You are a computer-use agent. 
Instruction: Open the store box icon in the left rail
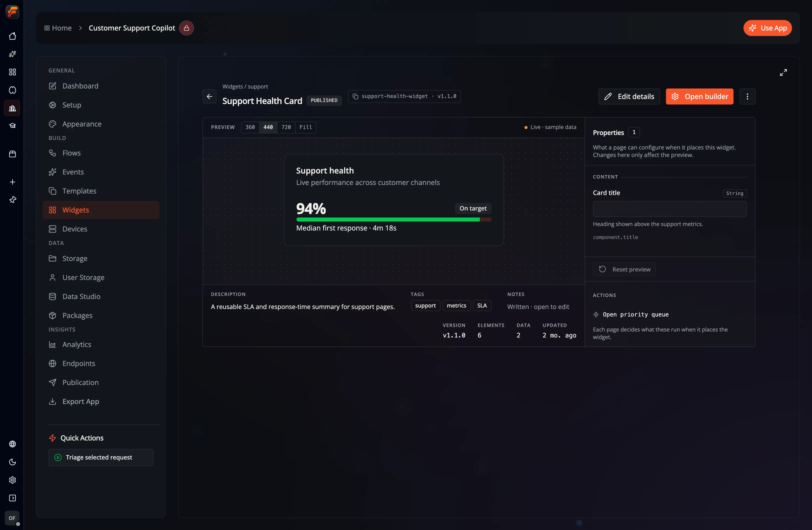pos(12,154)
